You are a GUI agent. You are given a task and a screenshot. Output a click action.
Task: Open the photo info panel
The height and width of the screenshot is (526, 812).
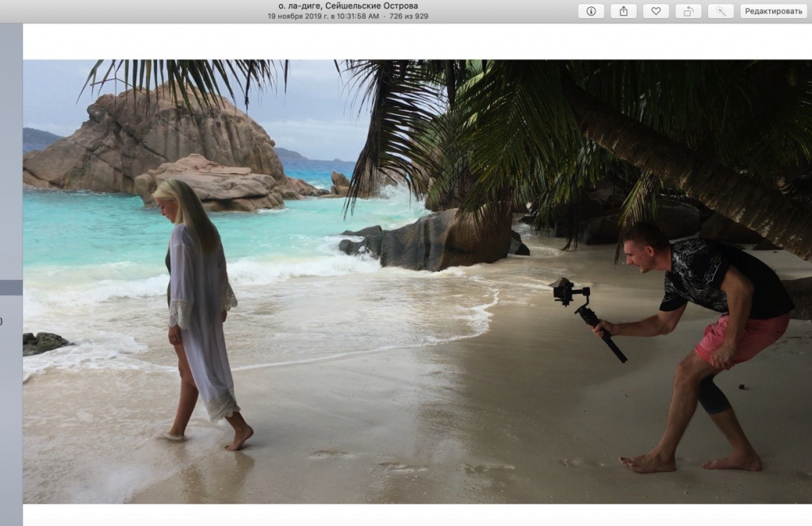point(592,11)
